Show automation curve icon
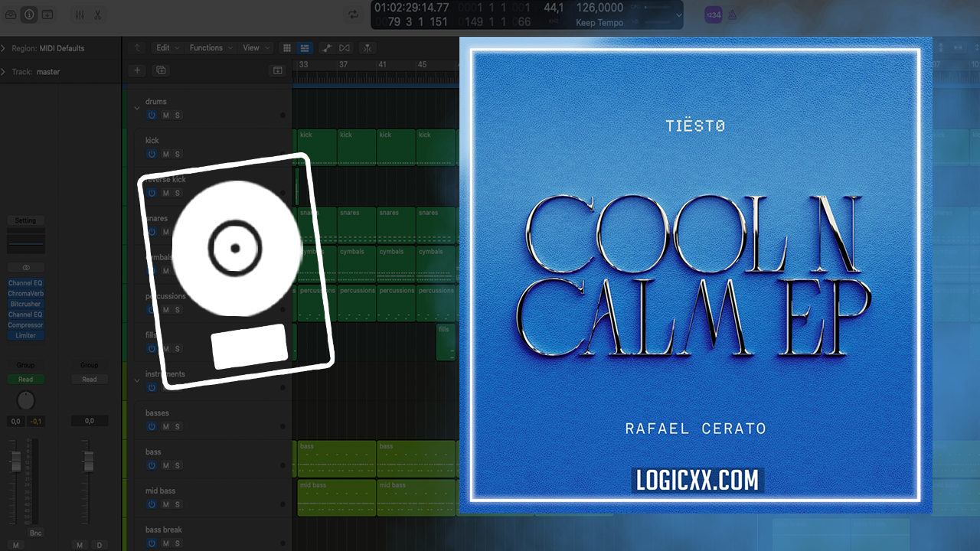 pos(327,47)
